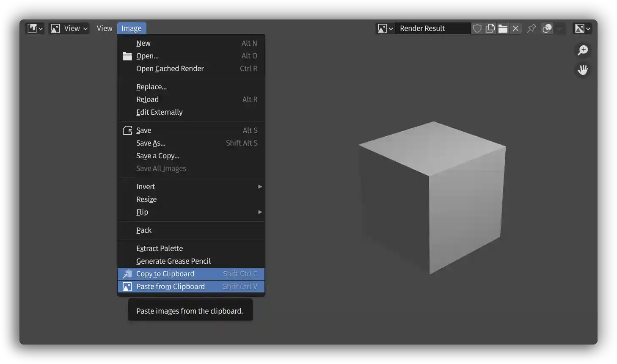Expand the View gizmo dropdown
Image resolution: width=617 pixels, height=364 pixels.
[69, 28]
